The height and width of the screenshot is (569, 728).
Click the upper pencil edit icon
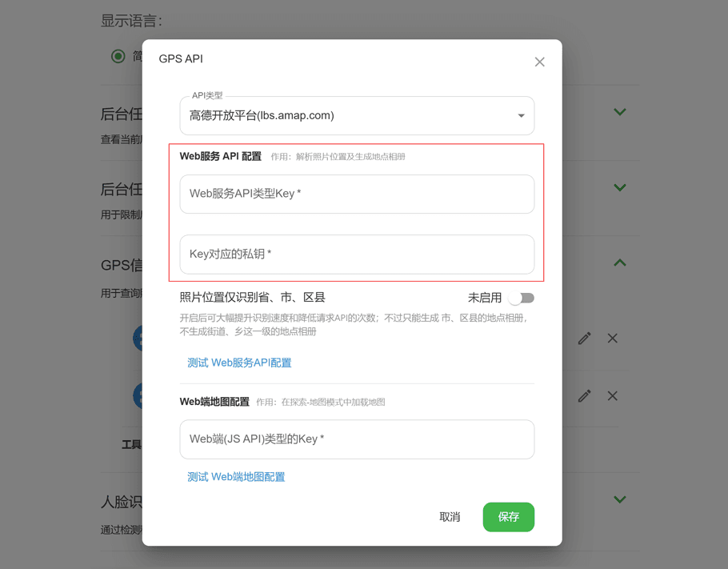(585, 339)
